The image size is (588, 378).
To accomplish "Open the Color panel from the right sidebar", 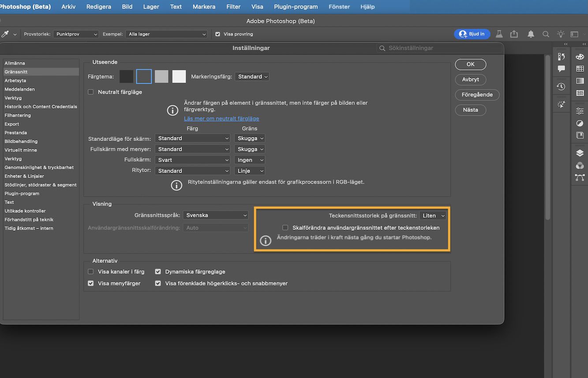I will (580, 56).
